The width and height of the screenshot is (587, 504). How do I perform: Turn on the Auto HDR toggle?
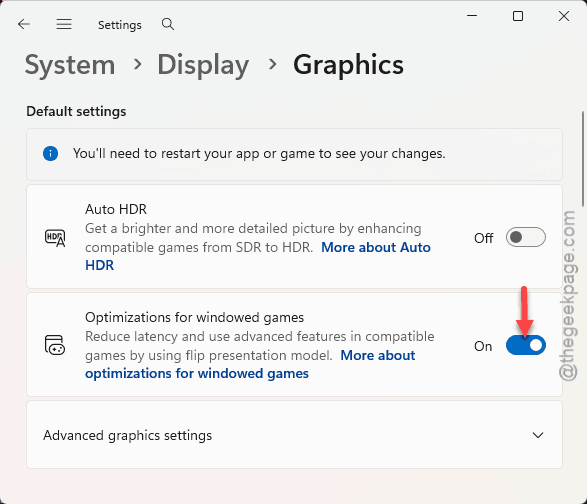click(526, 237)
